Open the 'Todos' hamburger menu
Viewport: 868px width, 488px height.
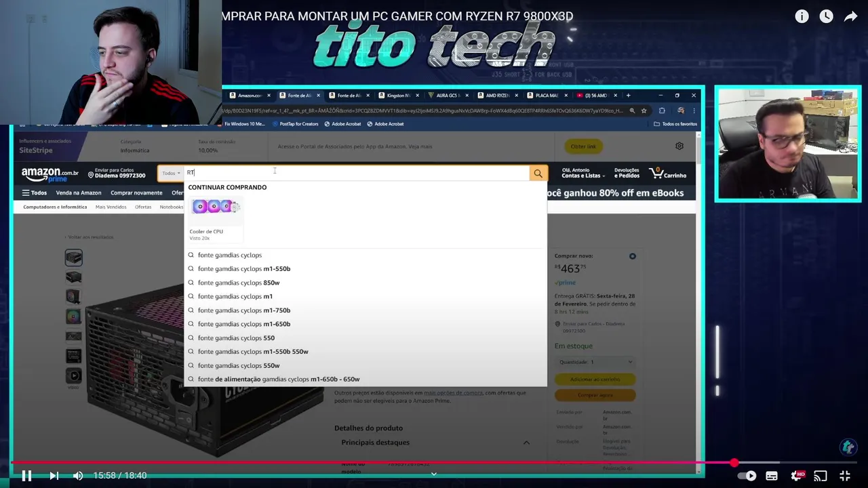click(35, 192)
